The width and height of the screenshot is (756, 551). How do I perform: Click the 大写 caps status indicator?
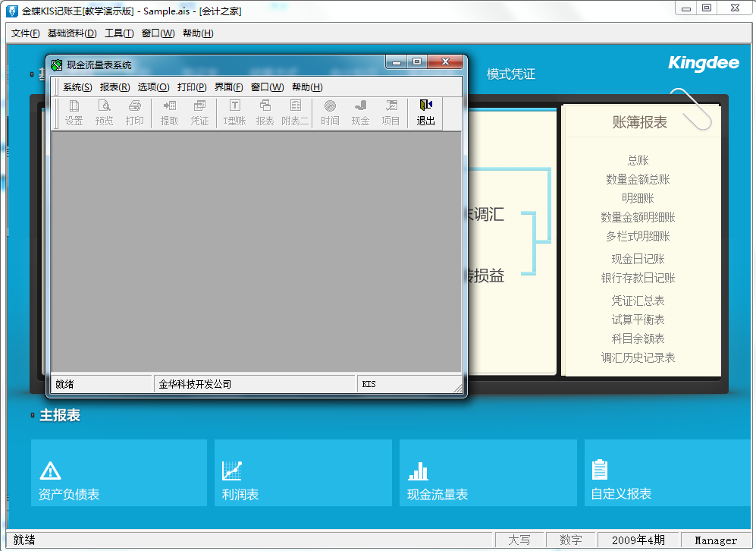click(x=519, y=540)
